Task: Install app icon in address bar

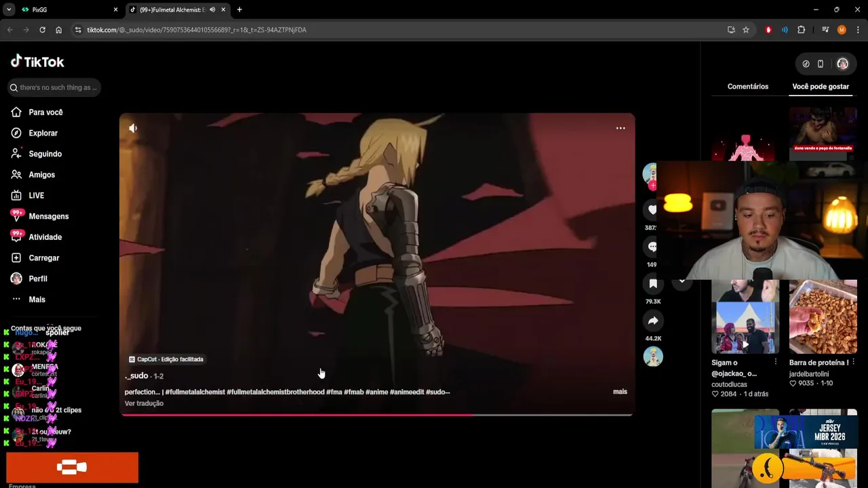Action: (731, 30)
